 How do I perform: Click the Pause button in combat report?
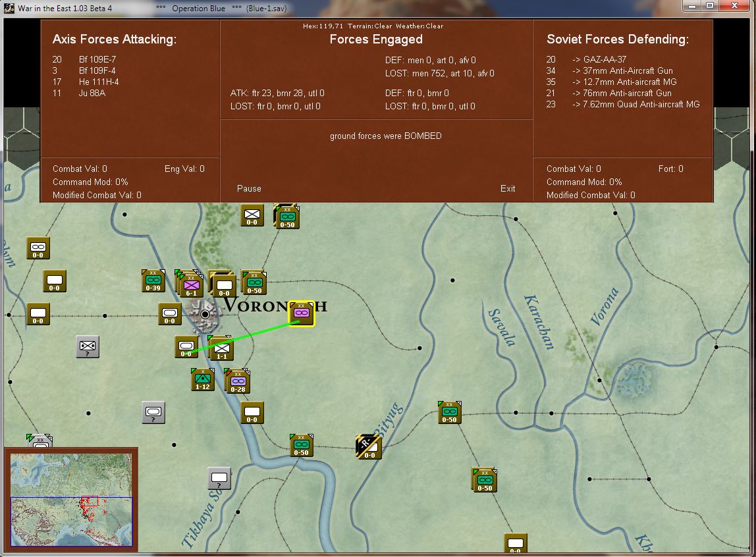249,188
